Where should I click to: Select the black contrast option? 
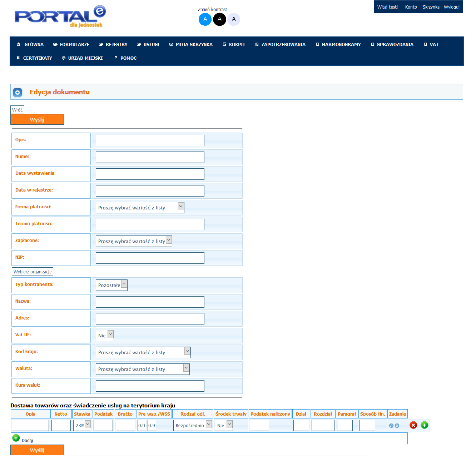click(220, 19)
